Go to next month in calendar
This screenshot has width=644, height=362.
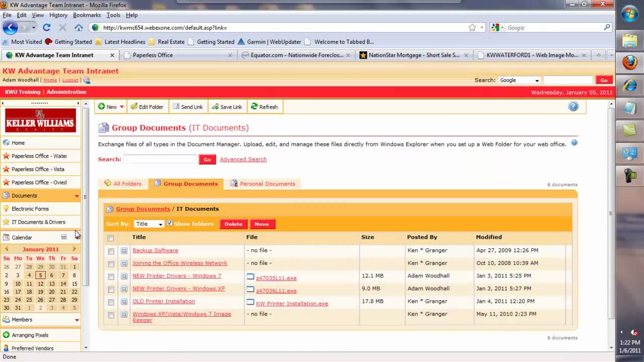coord(74,249)
